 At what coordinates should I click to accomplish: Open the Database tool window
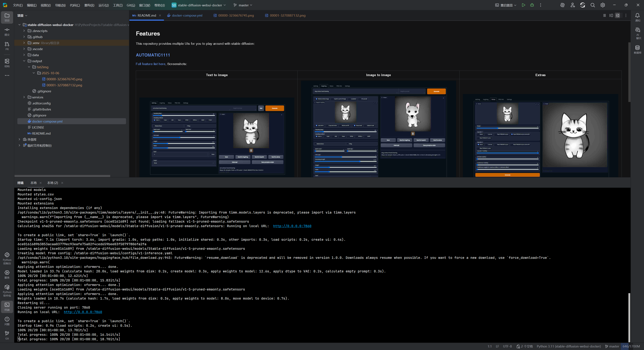pyautogui.click(x=637, y=49)
